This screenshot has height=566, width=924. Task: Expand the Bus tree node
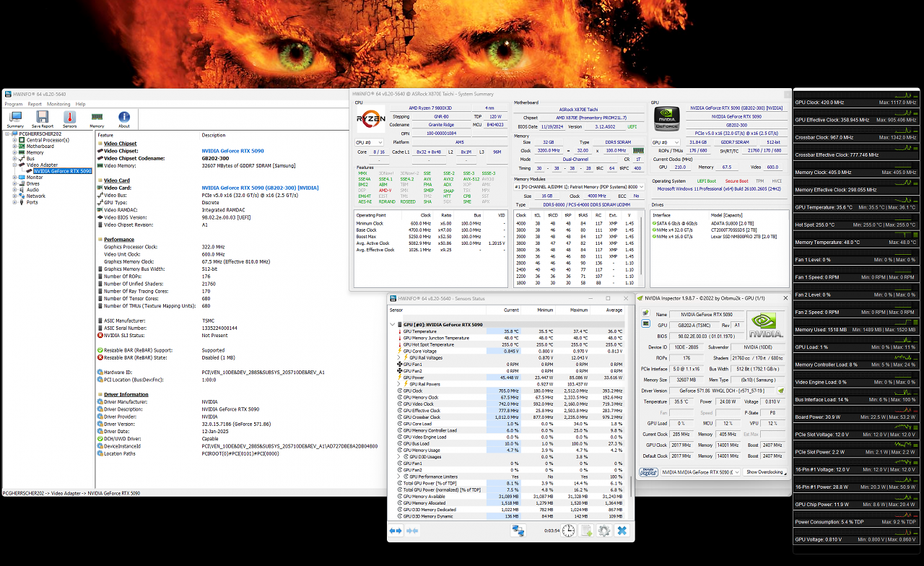[14, 159]
